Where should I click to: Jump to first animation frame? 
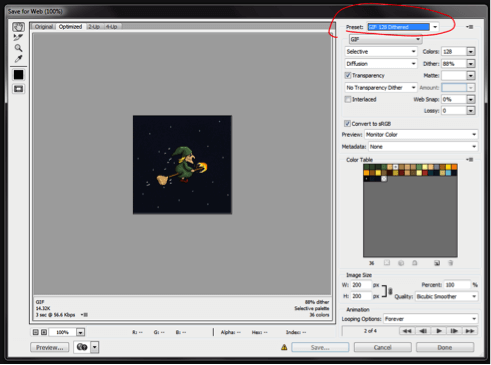pos(407,331)
